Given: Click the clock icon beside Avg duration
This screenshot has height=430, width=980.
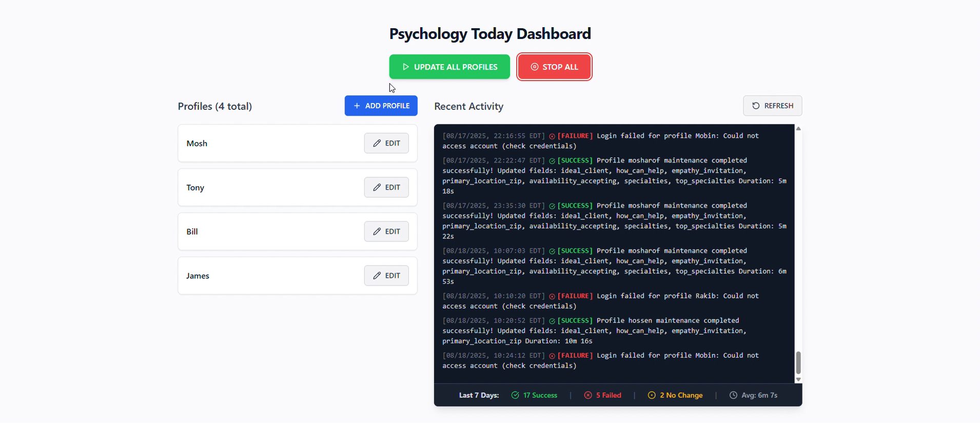Looking at the screenshot, I should [733, 395].
